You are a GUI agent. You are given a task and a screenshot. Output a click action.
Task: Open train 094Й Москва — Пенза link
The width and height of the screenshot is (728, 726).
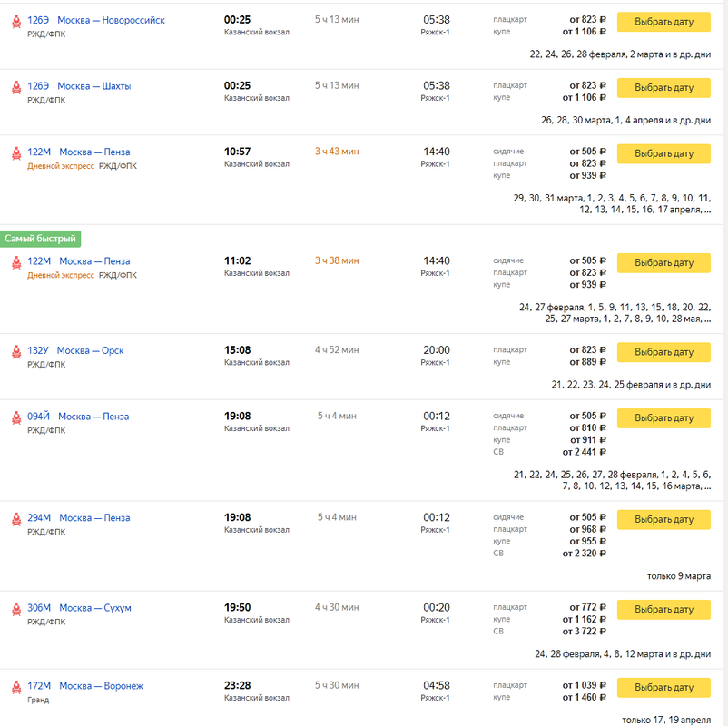click(x=78, y=416)
